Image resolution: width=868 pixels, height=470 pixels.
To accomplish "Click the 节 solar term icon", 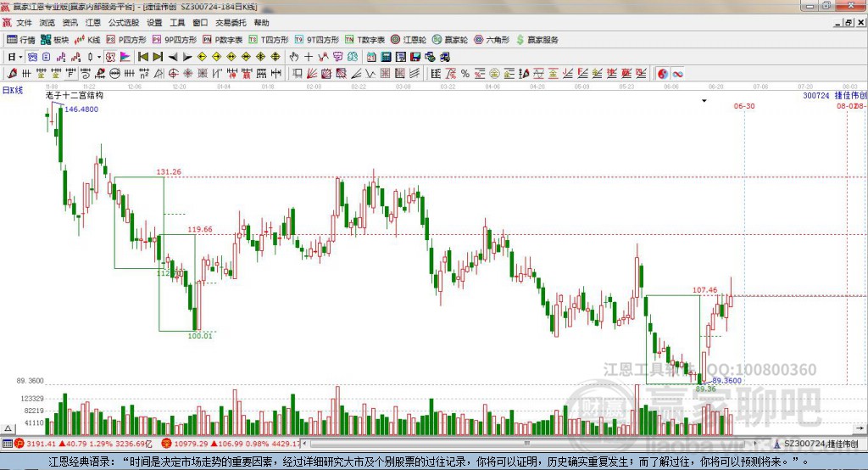I will (337, 57).
